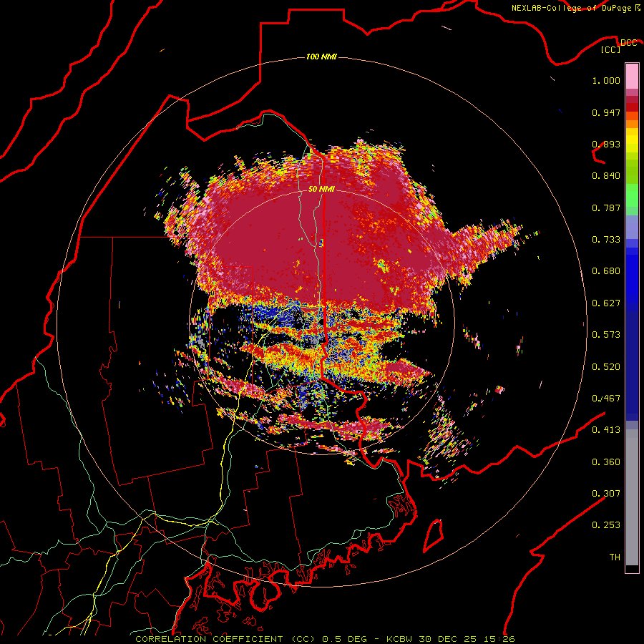Click the 0.573 scale value

click(x=606, y=335)
